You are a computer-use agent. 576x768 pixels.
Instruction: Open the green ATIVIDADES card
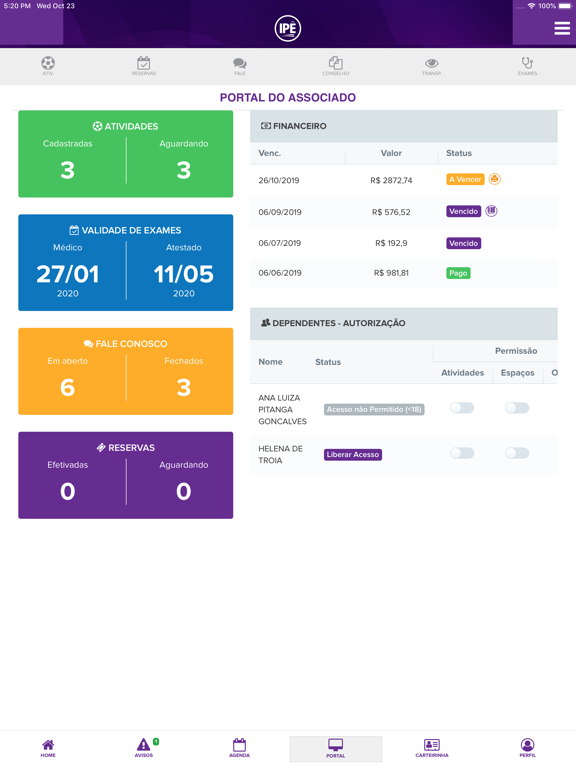coord(125,154)
